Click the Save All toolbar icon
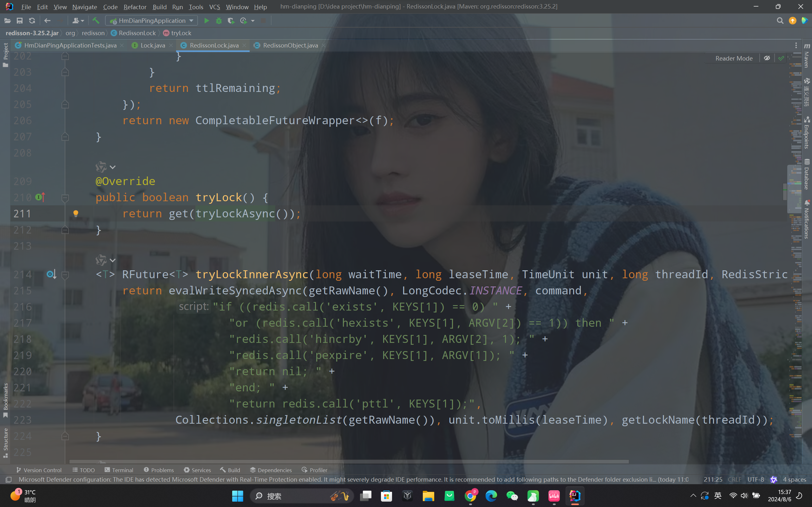This screenshot has width=812, height=507. pos(20,21)
